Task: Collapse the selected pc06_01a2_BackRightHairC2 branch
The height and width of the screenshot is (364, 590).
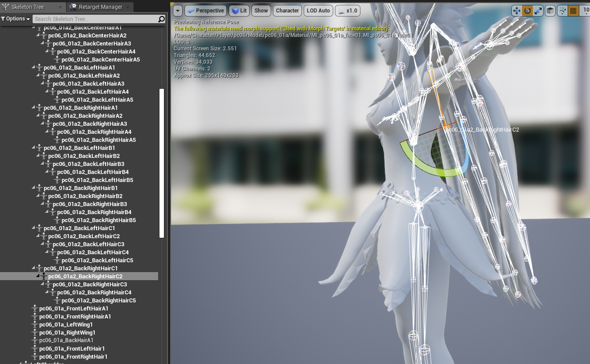Action: click(38, 277)
